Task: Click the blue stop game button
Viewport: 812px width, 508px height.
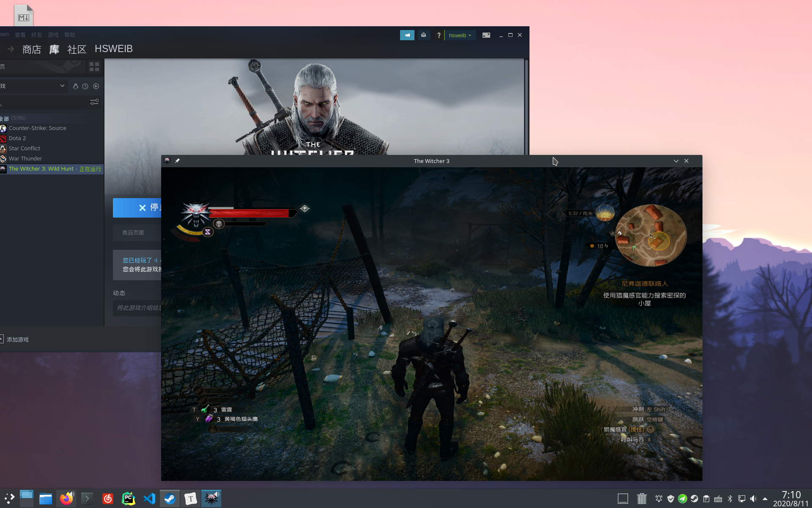Action: tap(137, 207)
